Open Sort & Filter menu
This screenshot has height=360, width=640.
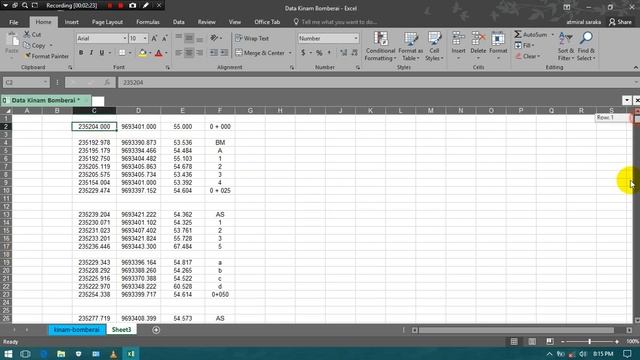tap(566, 46)
